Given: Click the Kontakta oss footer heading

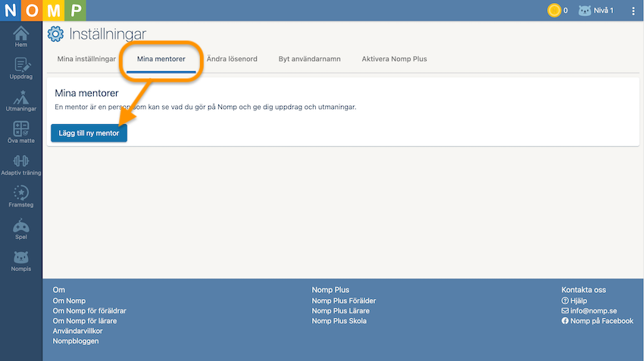Looking at the screenshot, I should tap(583, 290).
